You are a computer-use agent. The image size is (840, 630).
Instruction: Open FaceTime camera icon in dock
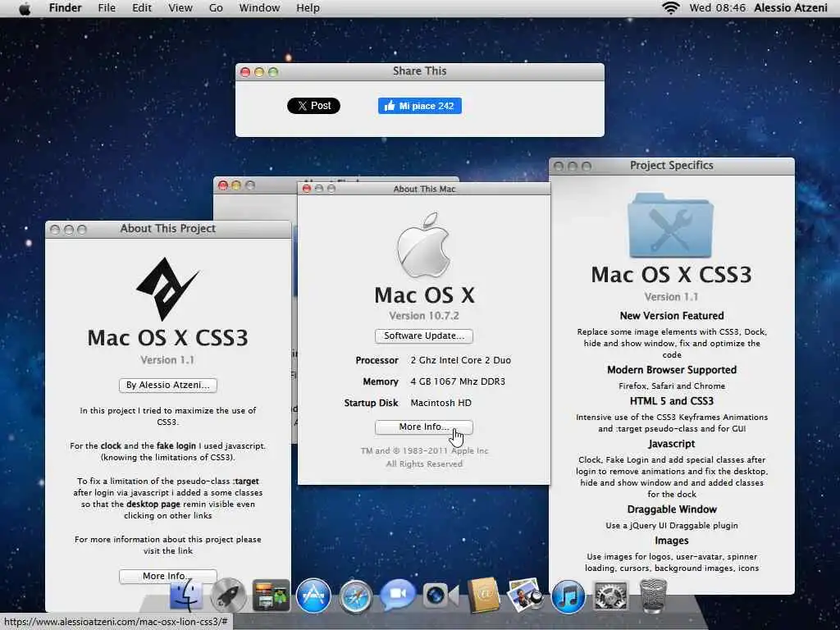(441, 596)
